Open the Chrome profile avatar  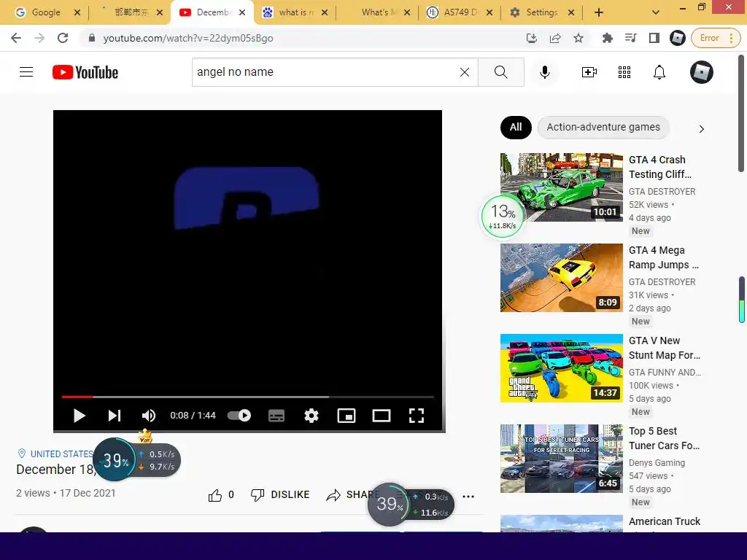[678, 38]
